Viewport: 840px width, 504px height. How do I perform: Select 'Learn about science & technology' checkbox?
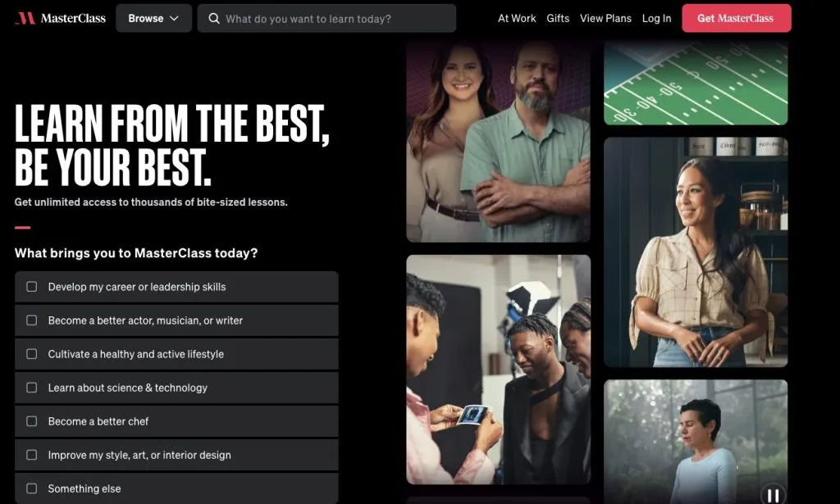pos(32,388)
